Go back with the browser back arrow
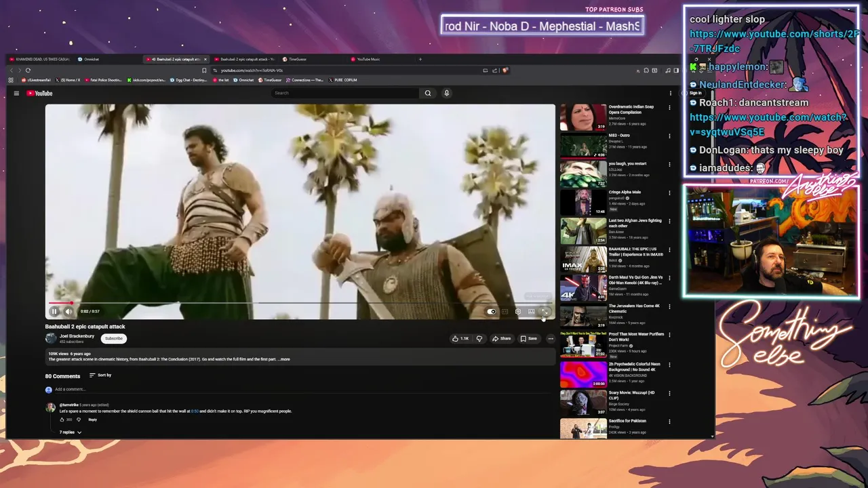 11,70
